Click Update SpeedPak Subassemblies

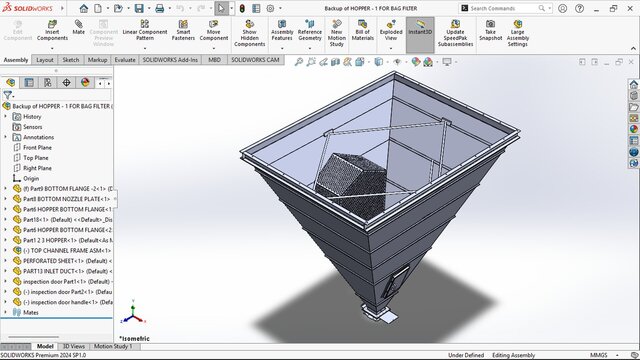[x=455, y=33]
